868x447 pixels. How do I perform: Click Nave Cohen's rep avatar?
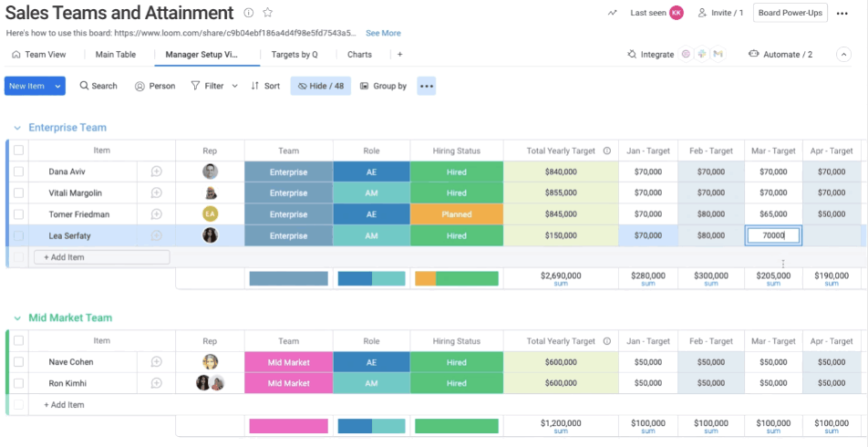coord(210,361)
